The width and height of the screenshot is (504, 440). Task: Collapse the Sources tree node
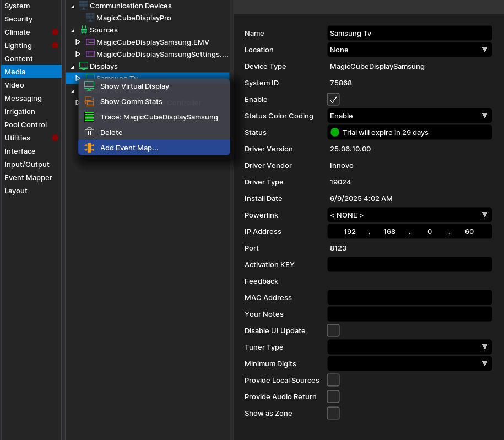tap(73, 30)
